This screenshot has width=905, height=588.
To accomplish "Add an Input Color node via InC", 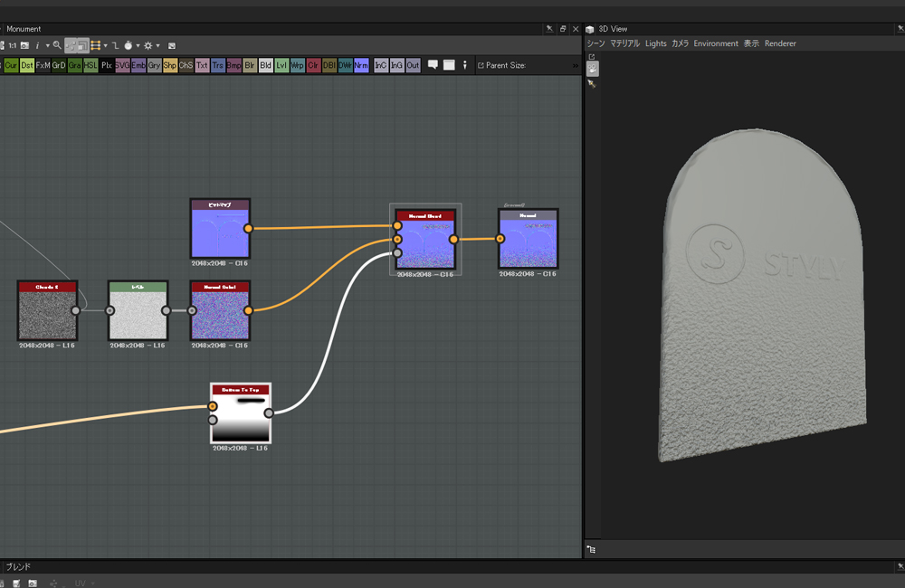I will coord(381,65).
